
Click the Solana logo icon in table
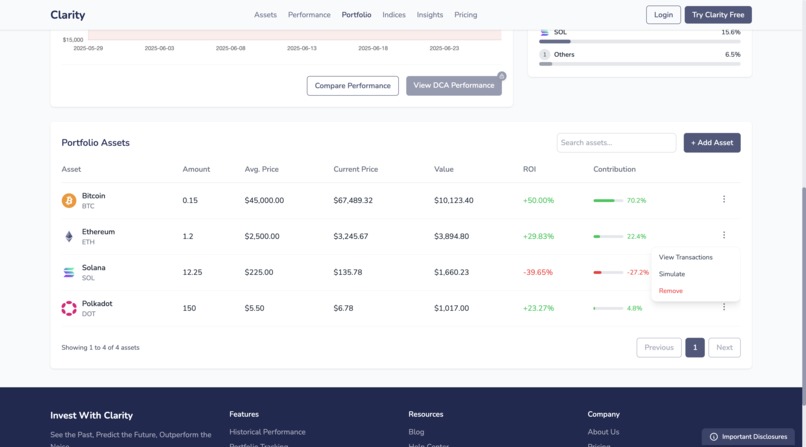tap(69, 272)
